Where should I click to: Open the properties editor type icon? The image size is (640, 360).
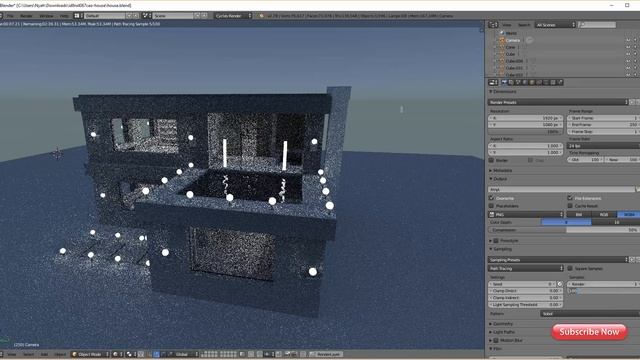(493, 82)
